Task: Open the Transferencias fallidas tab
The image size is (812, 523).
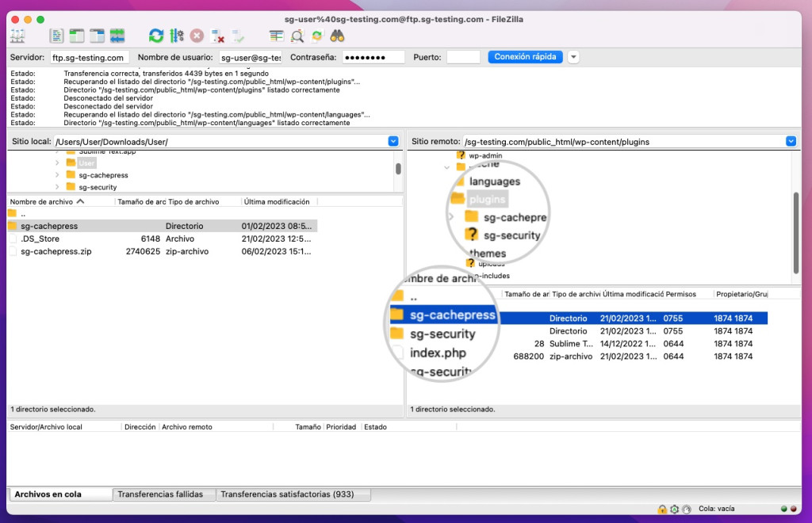Action: coord(163,494)
